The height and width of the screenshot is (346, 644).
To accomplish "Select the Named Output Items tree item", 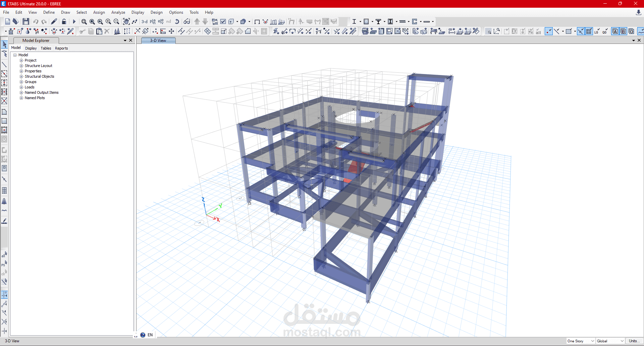I will [x=42, y=92].
